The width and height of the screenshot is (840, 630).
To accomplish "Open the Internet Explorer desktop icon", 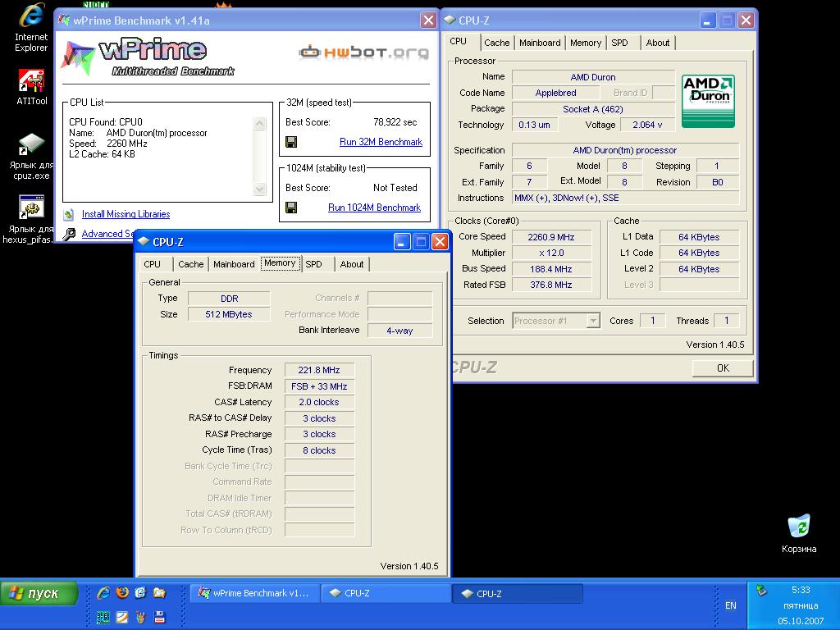I will [31, 27].
